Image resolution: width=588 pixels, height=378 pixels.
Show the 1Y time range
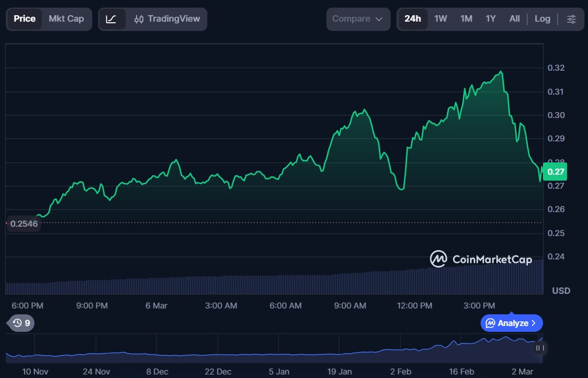pyautogui.click(x=490, y=19)
